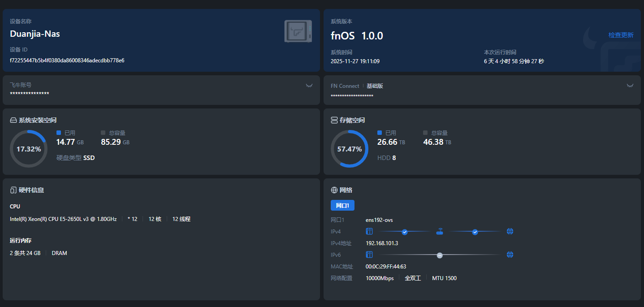The height and width of the screenshot is (307, 644).
Task: Show the masked FN Connect ID
Action: (630, 86)
